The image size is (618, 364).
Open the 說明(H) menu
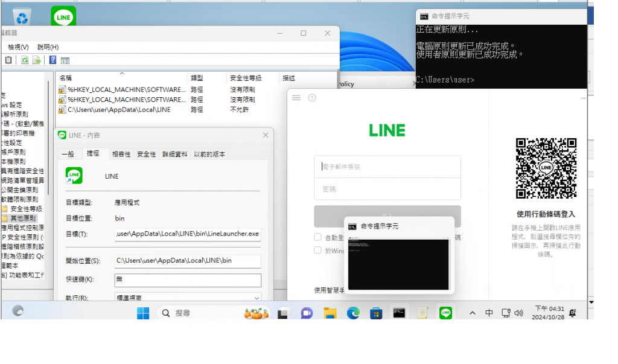pyautogui.click(x=48, y=47)
